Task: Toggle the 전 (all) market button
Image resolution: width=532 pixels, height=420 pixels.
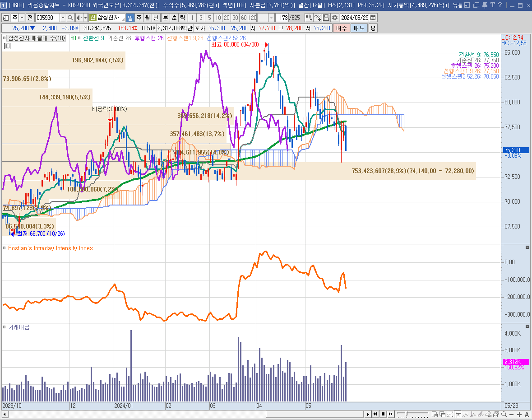Action: pyautogui.click(x=30, y=18)
